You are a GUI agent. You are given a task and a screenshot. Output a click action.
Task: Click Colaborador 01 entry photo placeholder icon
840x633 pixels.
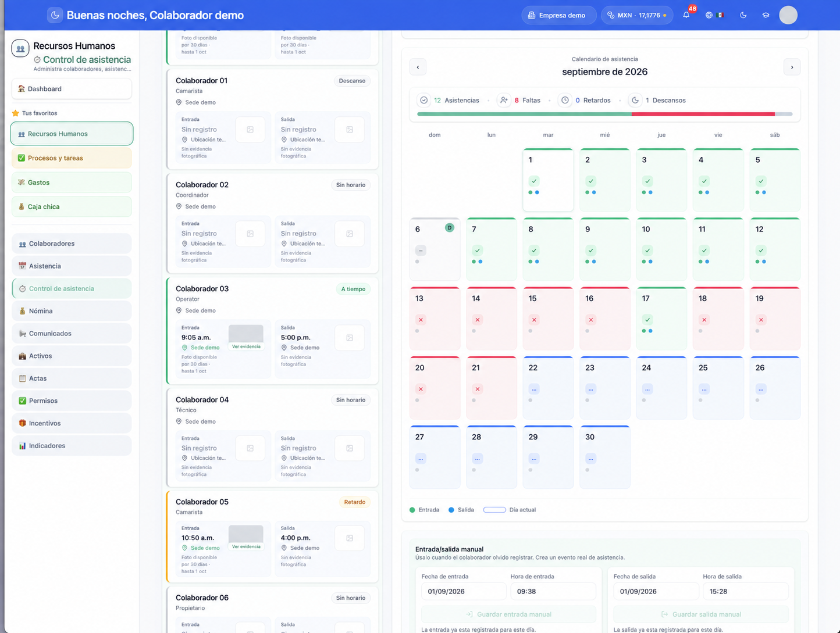click(x=250, y=130)
